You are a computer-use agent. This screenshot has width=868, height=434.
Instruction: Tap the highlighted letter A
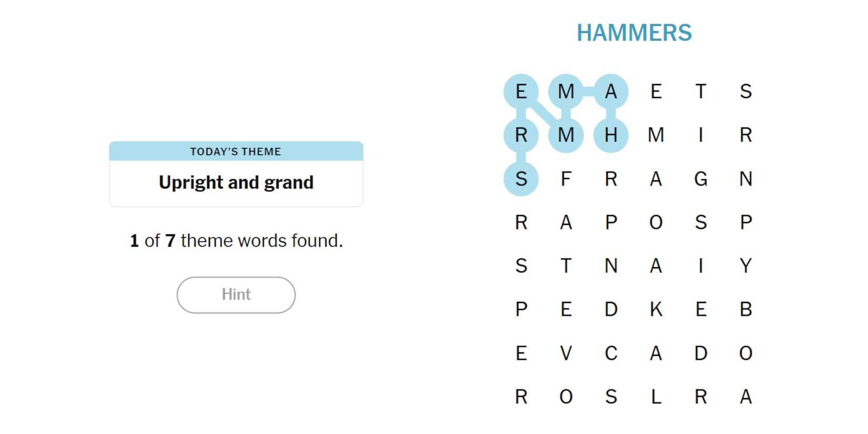610,92
